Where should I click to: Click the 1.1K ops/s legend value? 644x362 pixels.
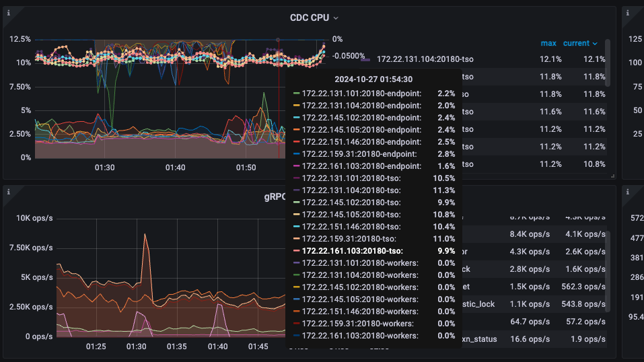click(530, 304)
